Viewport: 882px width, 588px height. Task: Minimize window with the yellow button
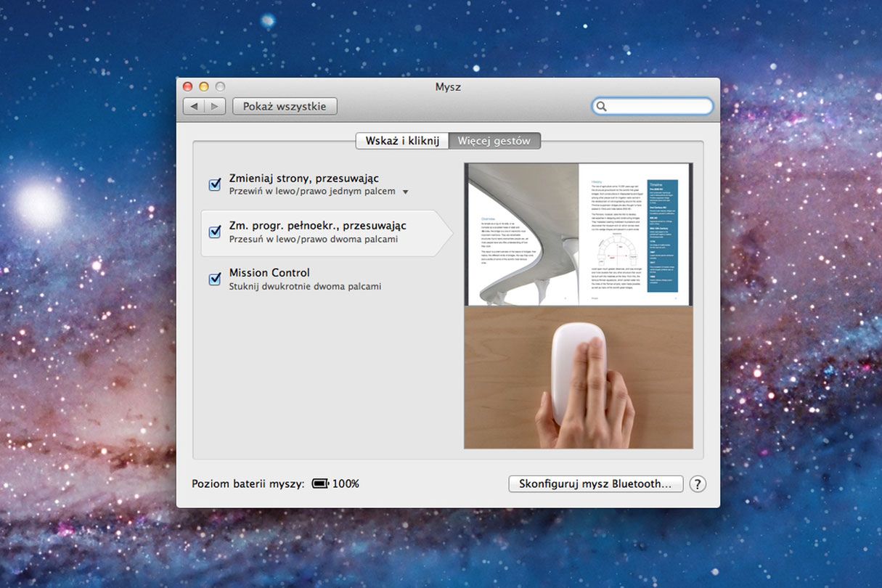coord(204,86)
